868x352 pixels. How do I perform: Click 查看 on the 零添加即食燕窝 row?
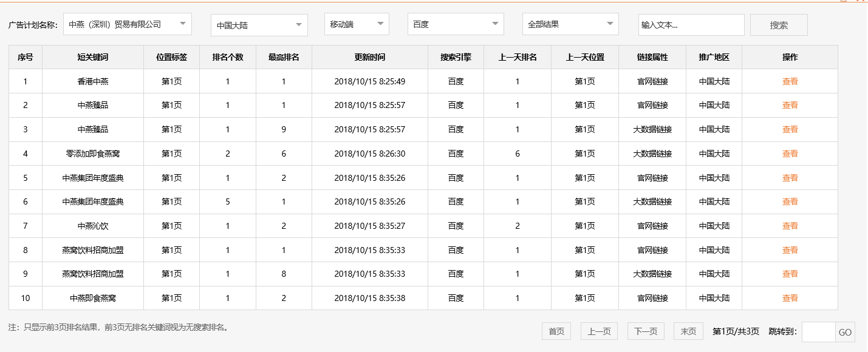(x=790, y=154)
